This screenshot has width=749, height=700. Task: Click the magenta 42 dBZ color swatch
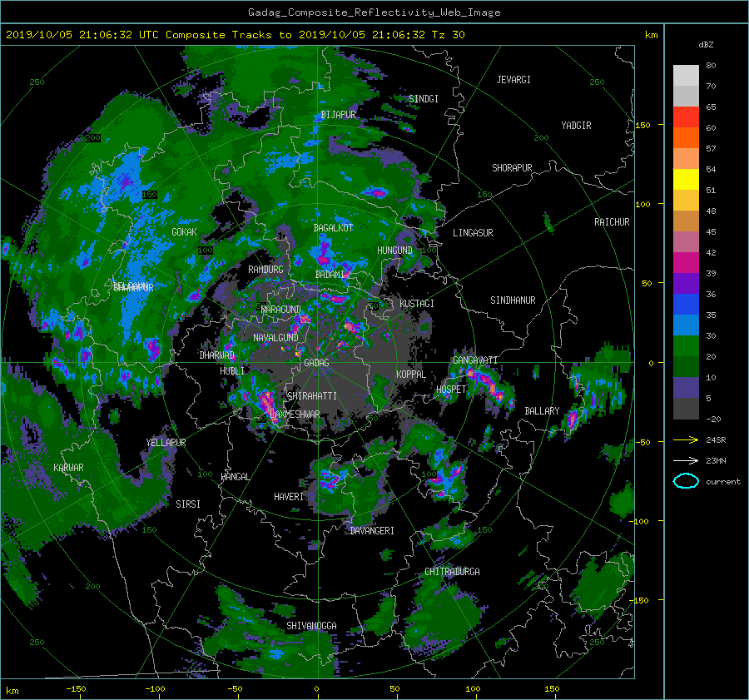point(686,263)
